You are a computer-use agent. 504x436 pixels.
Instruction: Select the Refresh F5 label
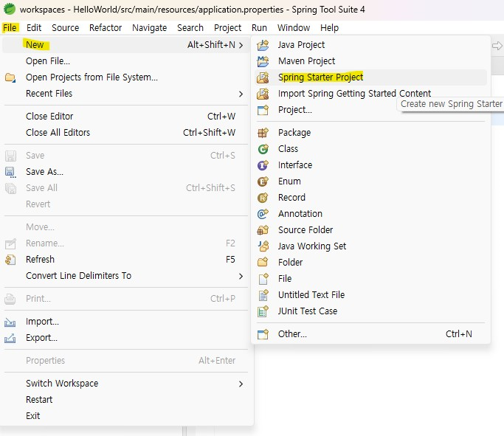point(40,259)
